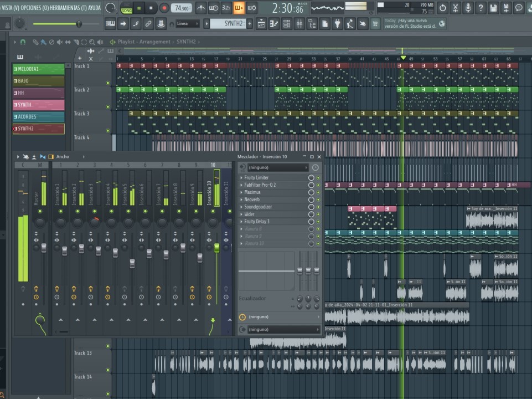Image resolution: width=532 pixels, height=399 pixels.
Task: Open the audio editor scissors icon
Action: 455,8
